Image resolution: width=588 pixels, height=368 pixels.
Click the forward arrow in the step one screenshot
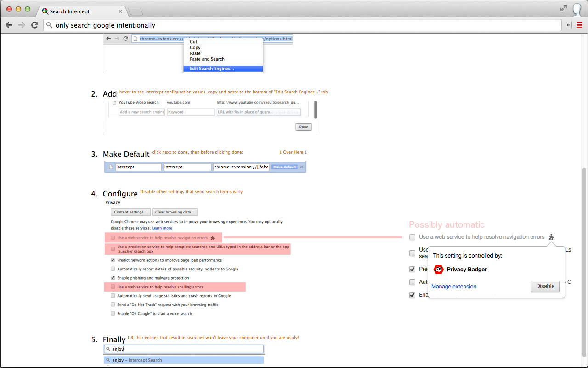pos(117,39)
